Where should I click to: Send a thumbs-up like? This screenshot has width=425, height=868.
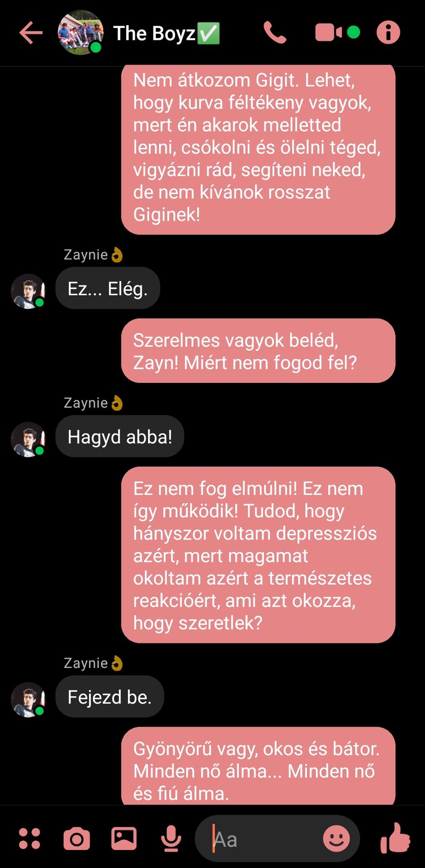(x=395, y=838)
